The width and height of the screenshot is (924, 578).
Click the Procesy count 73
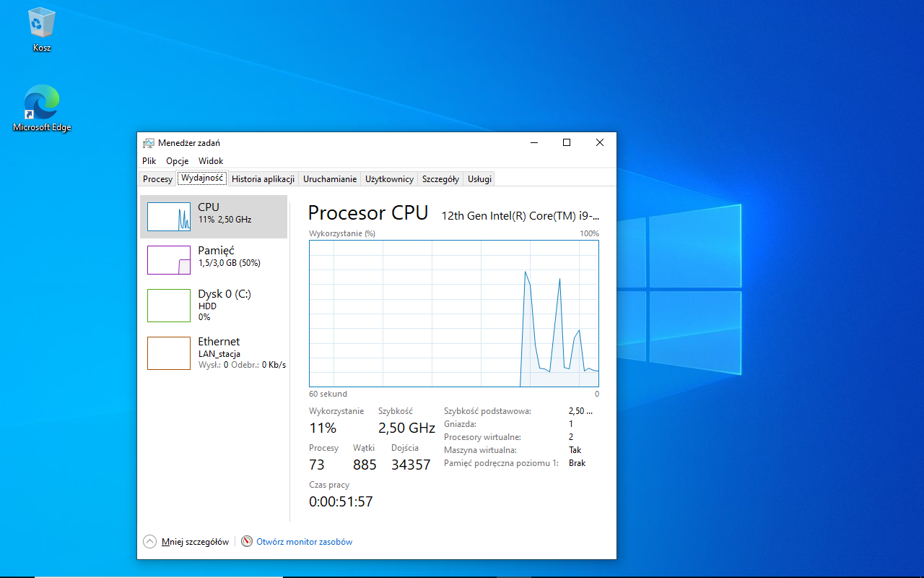click(317, 465)
